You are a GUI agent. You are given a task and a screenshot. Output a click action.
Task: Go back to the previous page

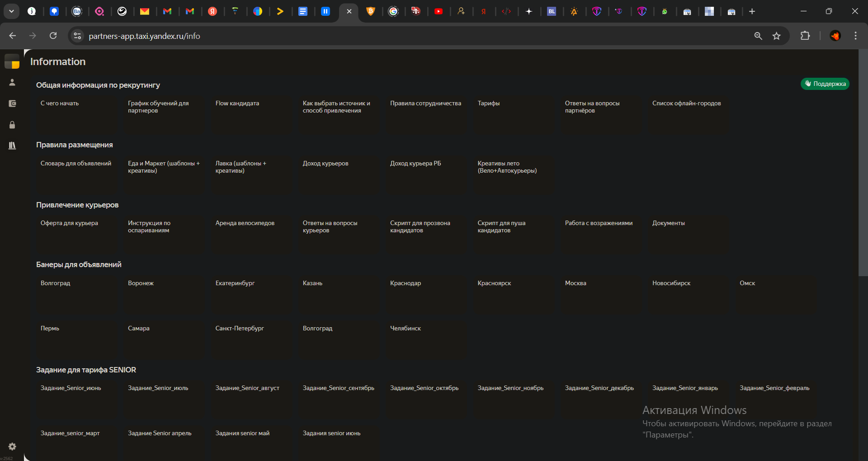[x=12, y=36]
